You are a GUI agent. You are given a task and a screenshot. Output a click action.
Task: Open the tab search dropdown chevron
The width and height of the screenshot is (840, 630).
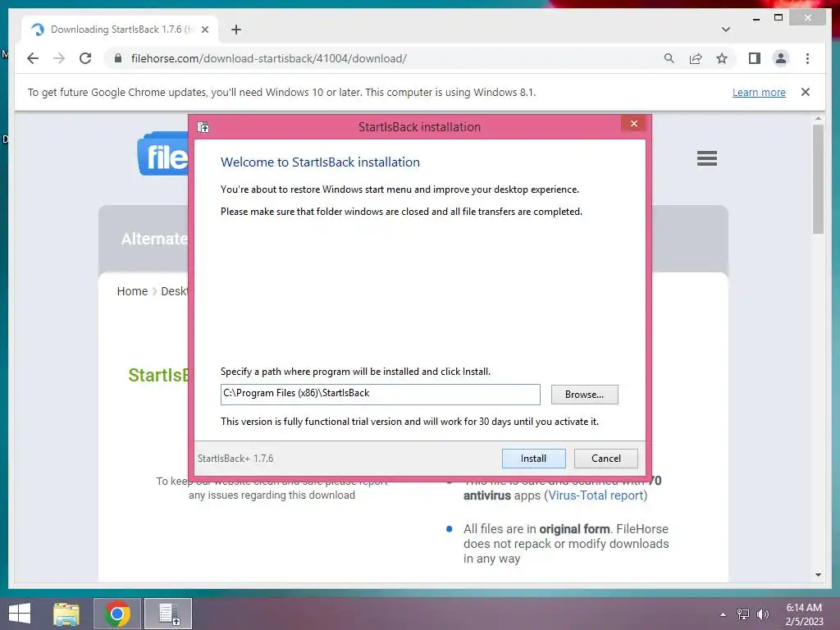coord(725,30)
